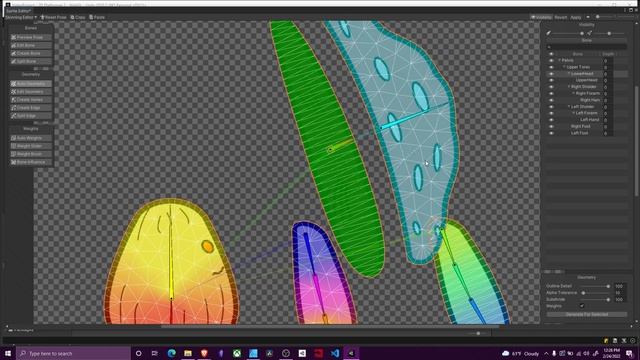640x360 pixels.
Task: Click the Copy toolbar button
Action: pyautogui.click(x=78, y=17)
